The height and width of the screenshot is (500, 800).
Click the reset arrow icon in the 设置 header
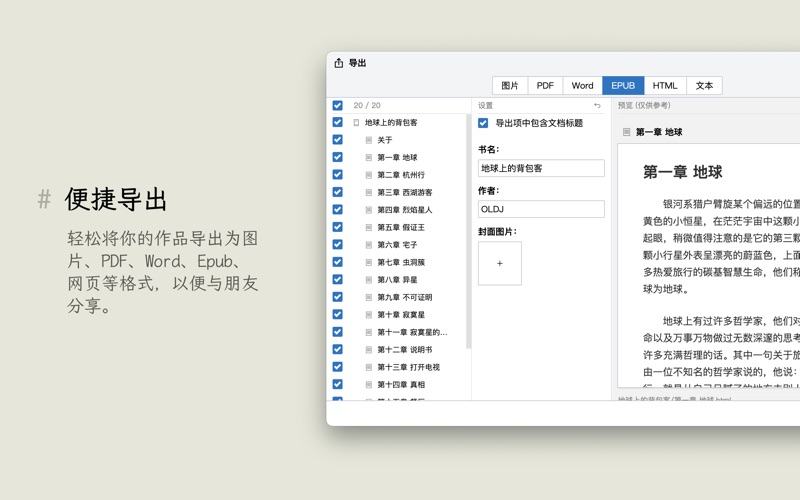(x=597, y=105)
